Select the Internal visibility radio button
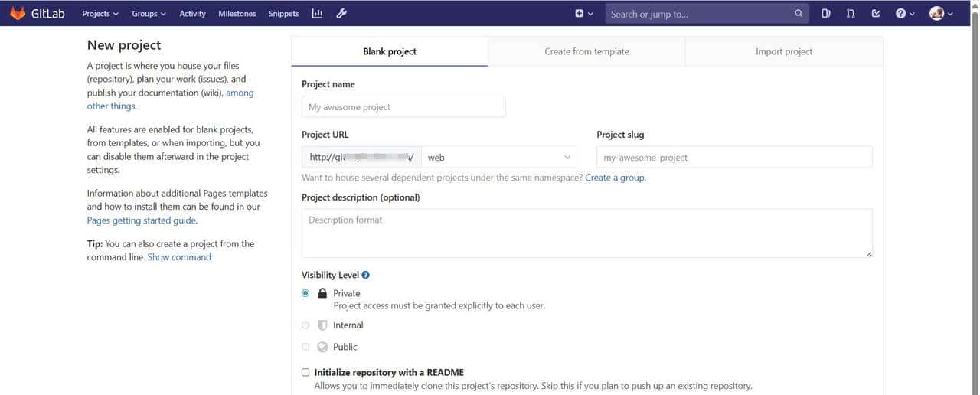Screen dimensions: 980x395 (305, 325)
